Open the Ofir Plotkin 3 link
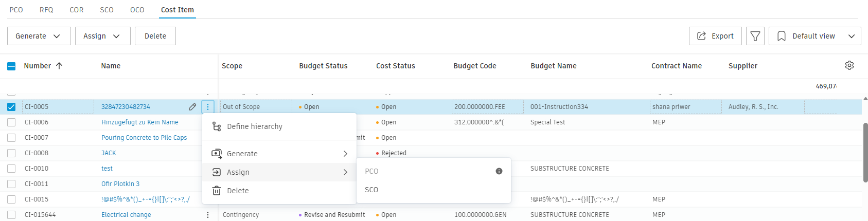This screenshot has height=221, width=868. (120, 184)
